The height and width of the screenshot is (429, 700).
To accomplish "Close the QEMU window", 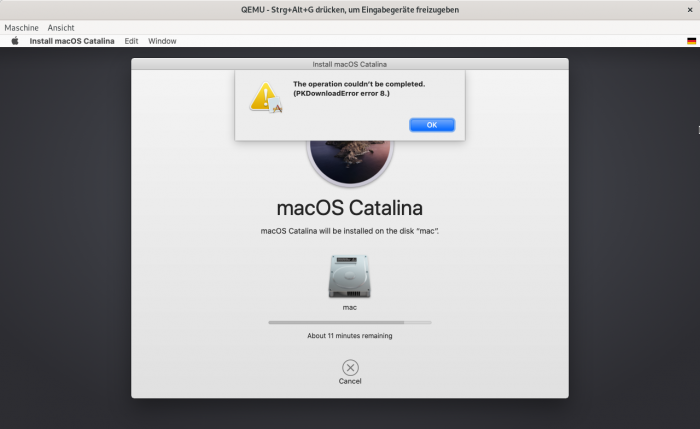I will tap(689, 9).
